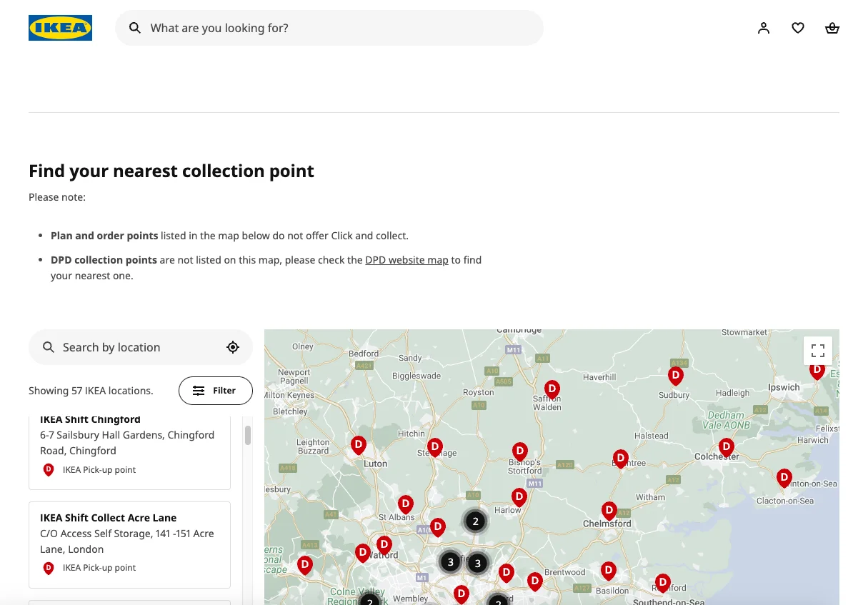Click the map pin near Luton
The image size is (868, 605).
(x=359, y=446)
